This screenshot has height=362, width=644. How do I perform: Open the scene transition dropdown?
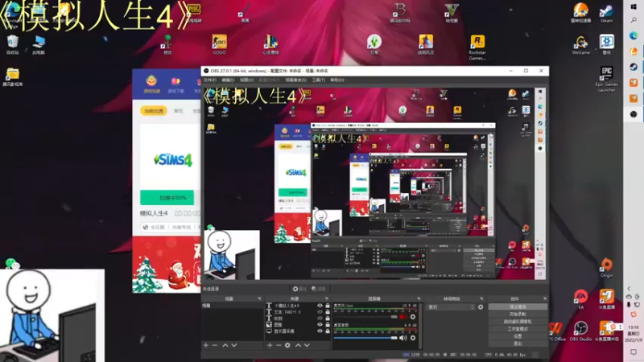click(x=451, y=306)
